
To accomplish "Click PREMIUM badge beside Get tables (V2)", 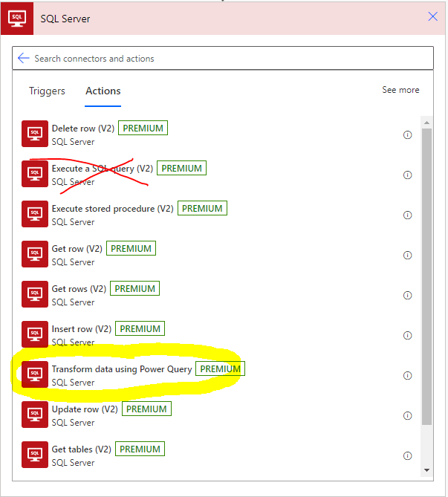I will tap(140, 449).
